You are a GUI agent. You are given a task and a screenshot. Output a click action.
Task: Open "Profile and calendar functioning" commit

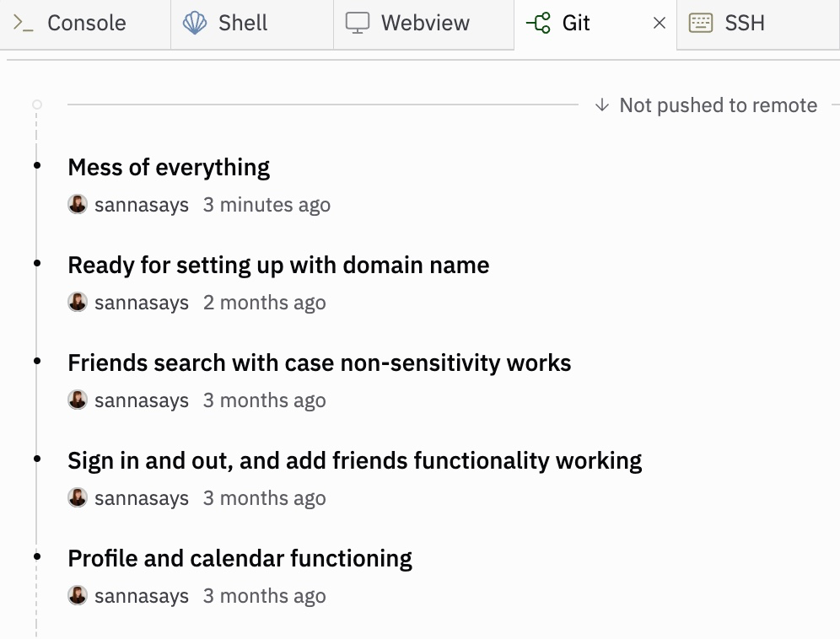tap(240, 558)
